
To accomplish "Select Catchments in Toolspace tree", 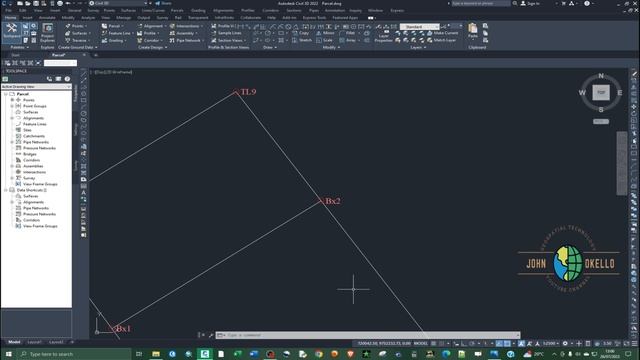I will (x=34, y=136).
